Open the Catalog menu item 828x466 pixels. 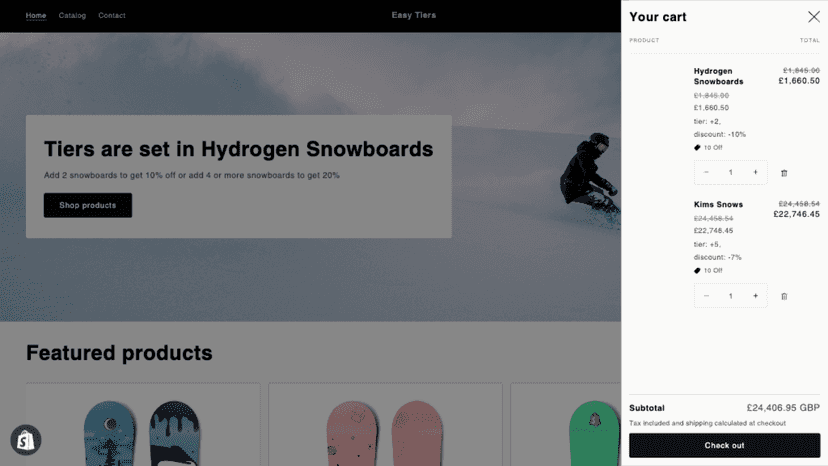pos(72,15)
